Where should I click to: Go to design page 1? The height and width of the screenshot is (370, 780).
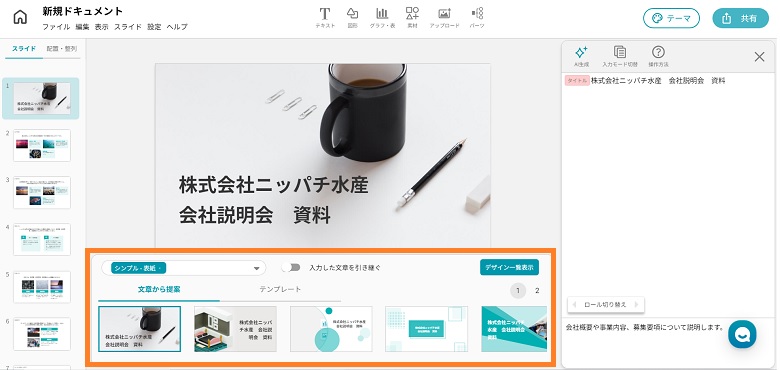[518, 291]
